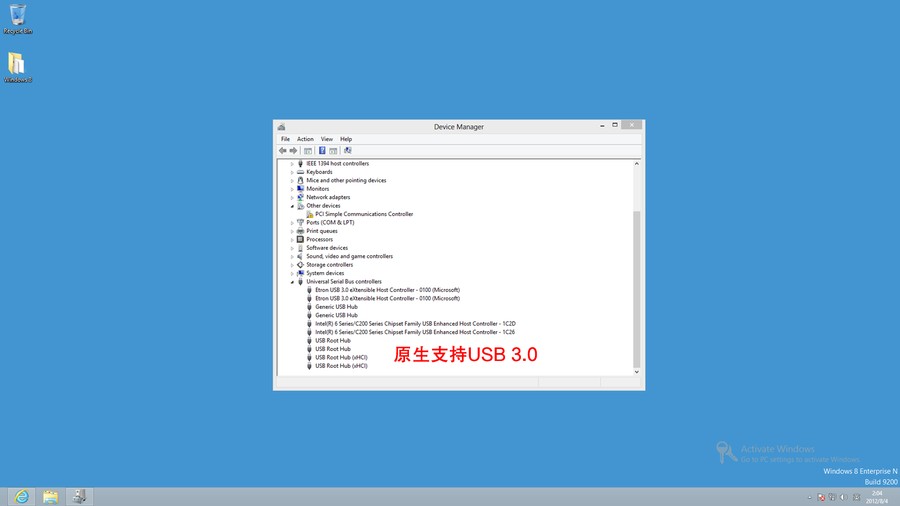900x506 pixels.
Task: Open File Explorer from the taskbar
Action: click(x=50, y=497)
